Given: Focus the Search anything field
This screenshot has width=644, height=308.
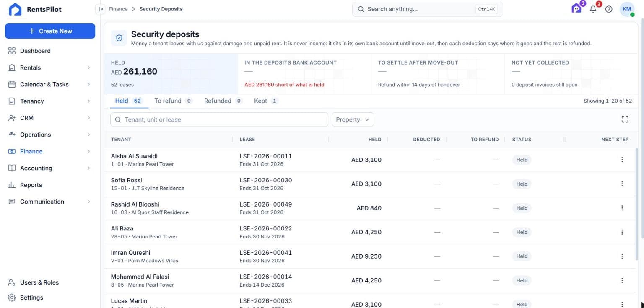Looking at the screenshot, I should [427, 9].
